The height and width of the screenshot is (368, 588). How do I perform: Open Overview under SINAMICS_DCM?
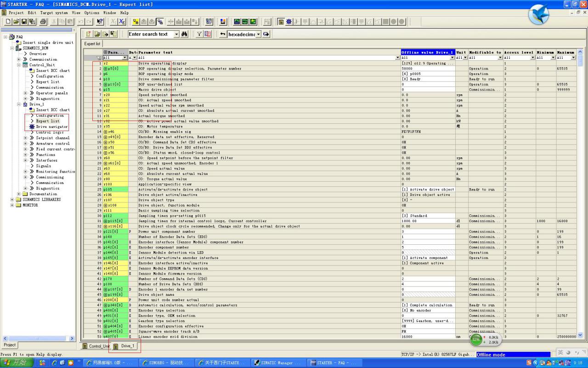tap(38, 54)
